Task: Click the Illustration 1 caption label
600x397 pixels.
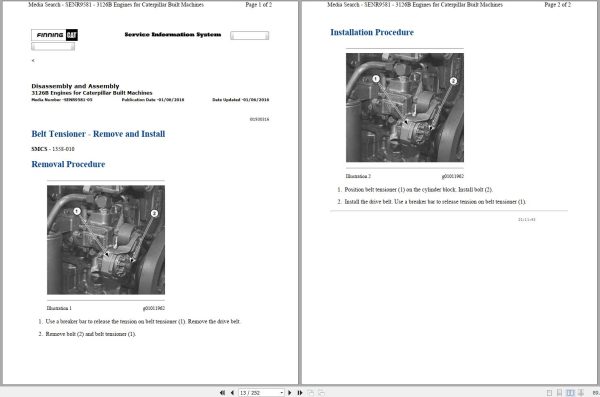Action: coord(59,308)
